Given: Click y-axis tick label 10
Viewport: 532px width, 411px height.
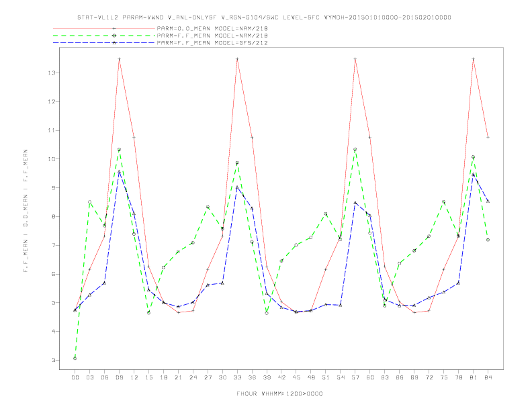Looking at the screenshot, I should (51, 159).
